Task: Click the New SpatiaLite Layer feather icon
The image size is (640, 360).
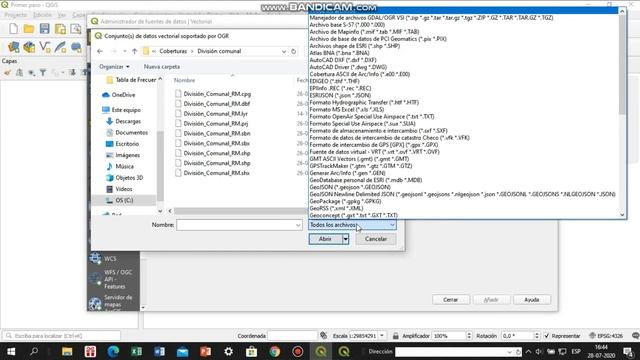Action: click(60, 47)
